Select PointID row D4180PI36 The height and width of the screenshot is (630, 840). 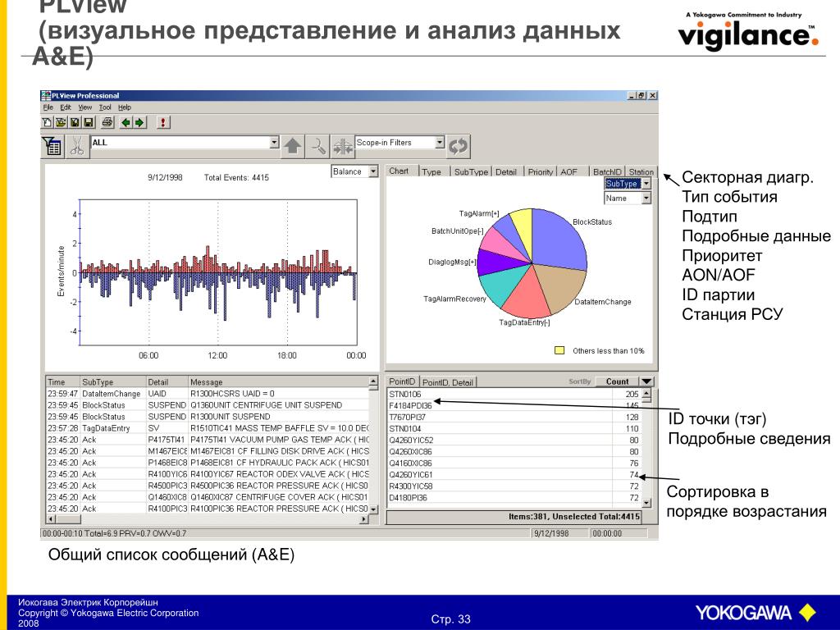click(x=514, y=498)
